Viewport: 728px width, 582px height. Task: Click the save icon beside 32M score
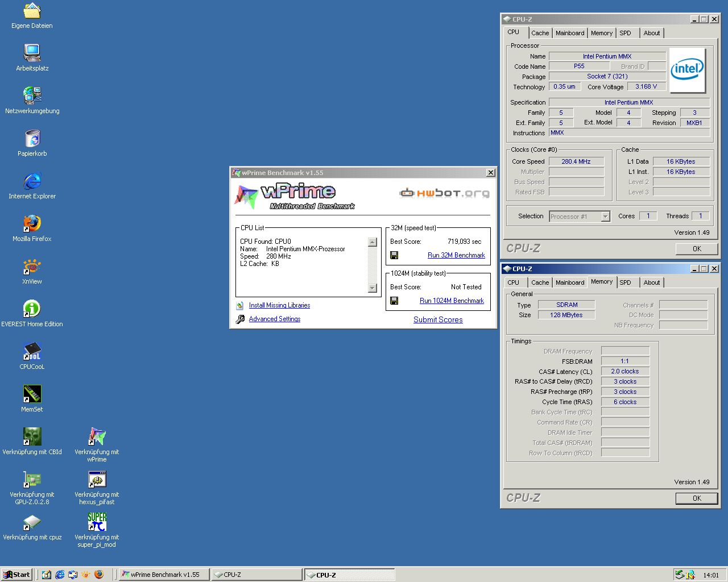coord(394,255)
